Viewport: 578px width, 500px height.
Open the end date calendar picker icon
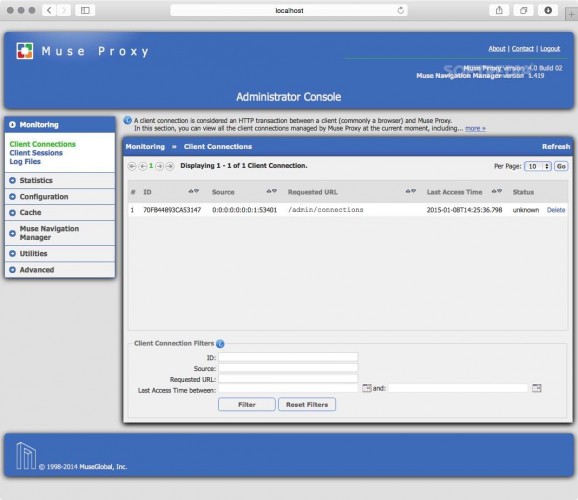click(x=537, y=388)
